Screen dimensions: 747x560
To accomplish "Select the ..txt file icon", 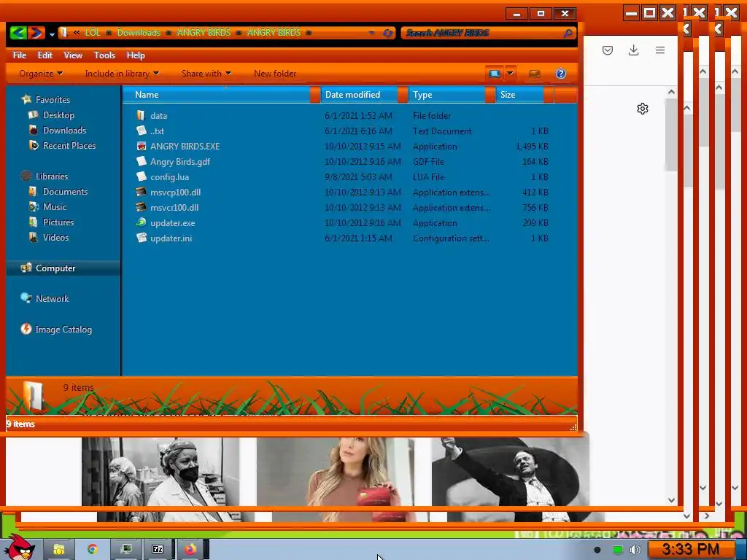I will click(x=141, y=131).
